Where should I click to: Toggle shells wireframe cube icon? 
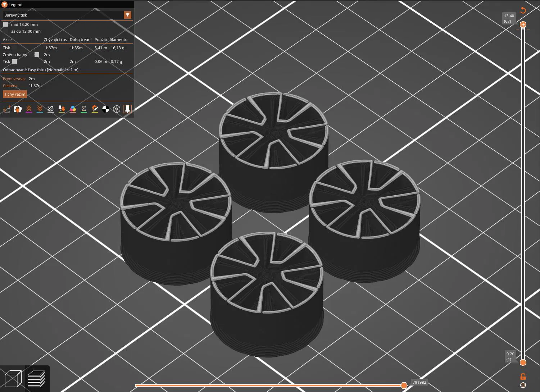pyautogui.click(x=117, y=109)
